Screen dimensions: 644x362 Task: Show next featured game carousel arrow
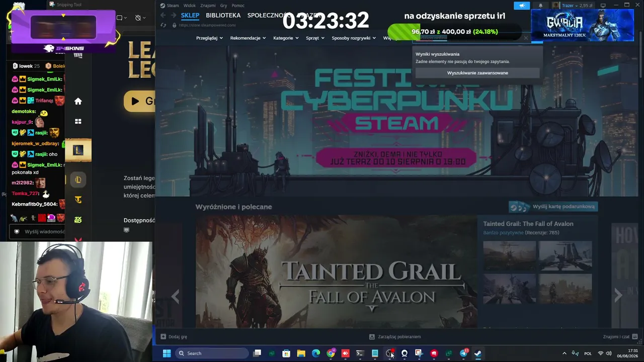pos(618,295)
